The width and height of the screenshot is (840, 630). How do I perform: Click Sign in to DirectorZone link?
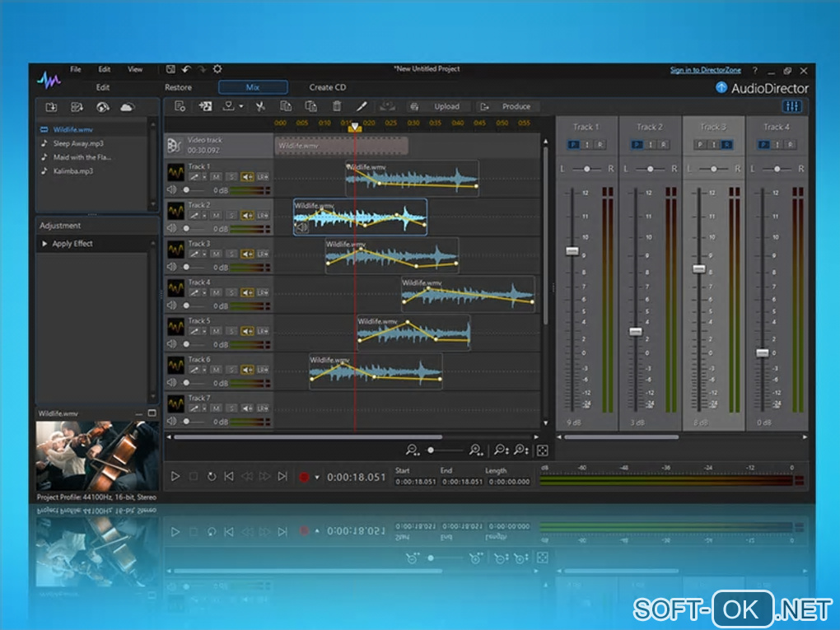(x=706, y=70)
